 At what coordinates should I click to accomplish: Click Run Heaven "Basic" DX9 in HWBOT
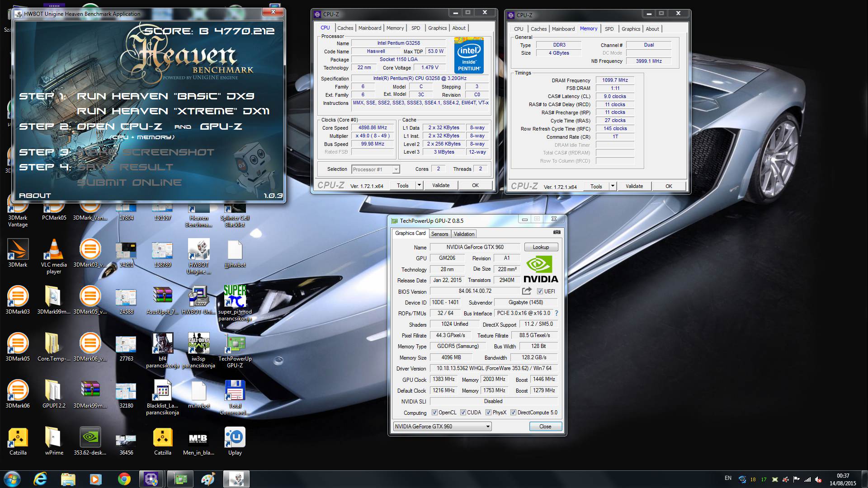(165, 96)
